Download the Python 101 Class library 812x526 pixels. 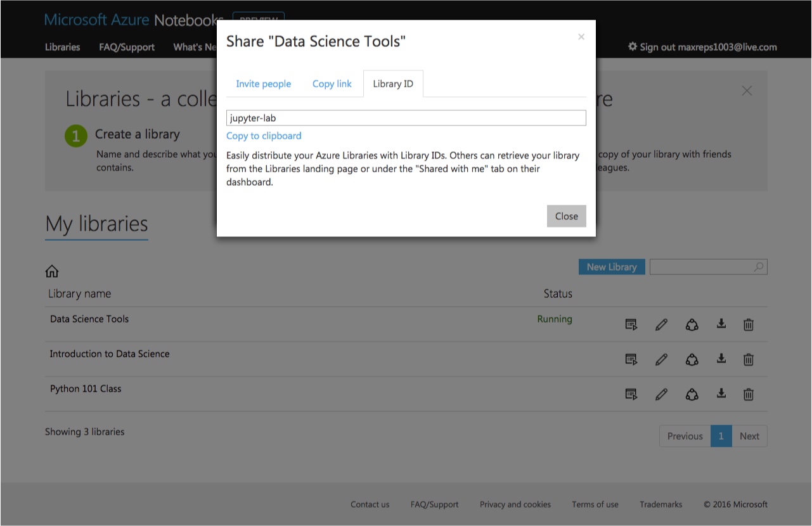click(721, 394)
